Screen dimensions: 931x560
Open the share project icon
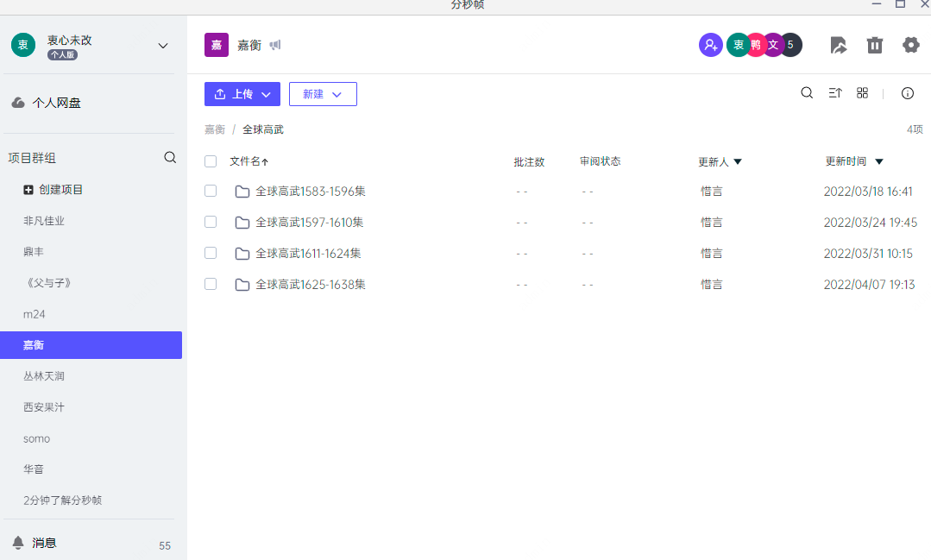click(x=839, y=45)
